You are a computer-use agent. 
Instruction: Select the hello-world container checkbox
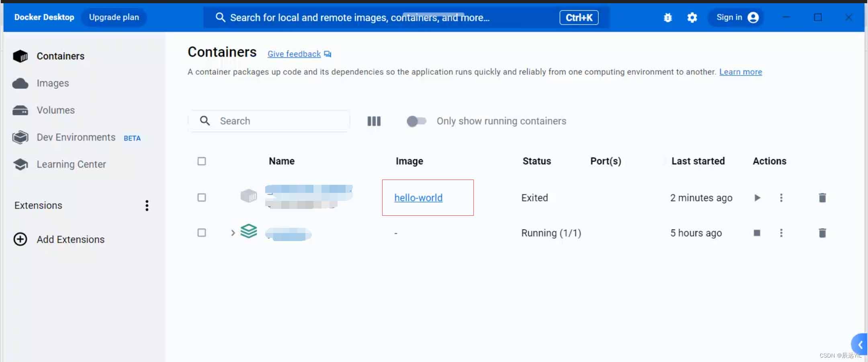[202, 198]
